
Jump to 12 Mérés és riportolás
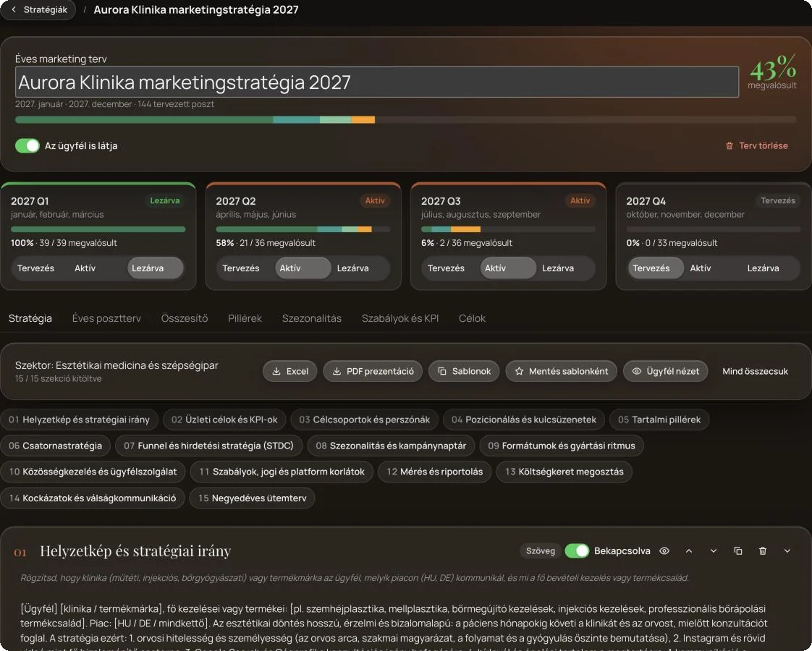434,472
